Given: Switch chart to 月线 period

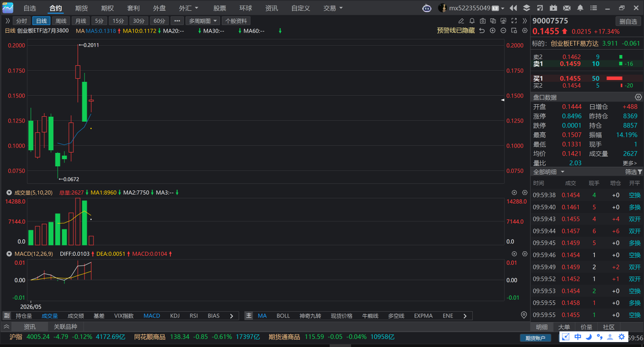Looking at the screenshot, I should point(80,21).
